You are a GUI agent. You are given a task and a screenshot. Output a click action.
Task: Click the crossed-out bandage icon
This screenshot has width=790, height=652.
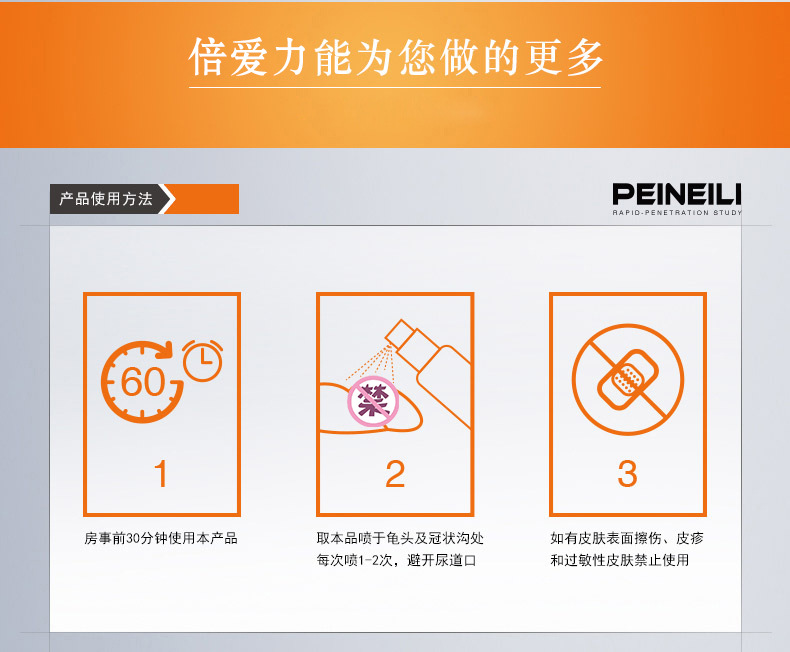pyautogui.click(x=628, y=379)
